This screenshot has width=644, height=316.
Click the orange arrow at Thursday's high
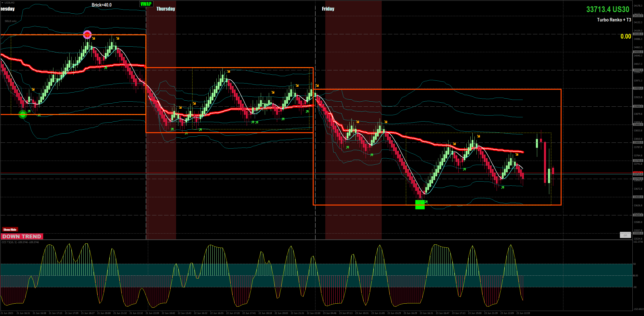click(229, 71)
